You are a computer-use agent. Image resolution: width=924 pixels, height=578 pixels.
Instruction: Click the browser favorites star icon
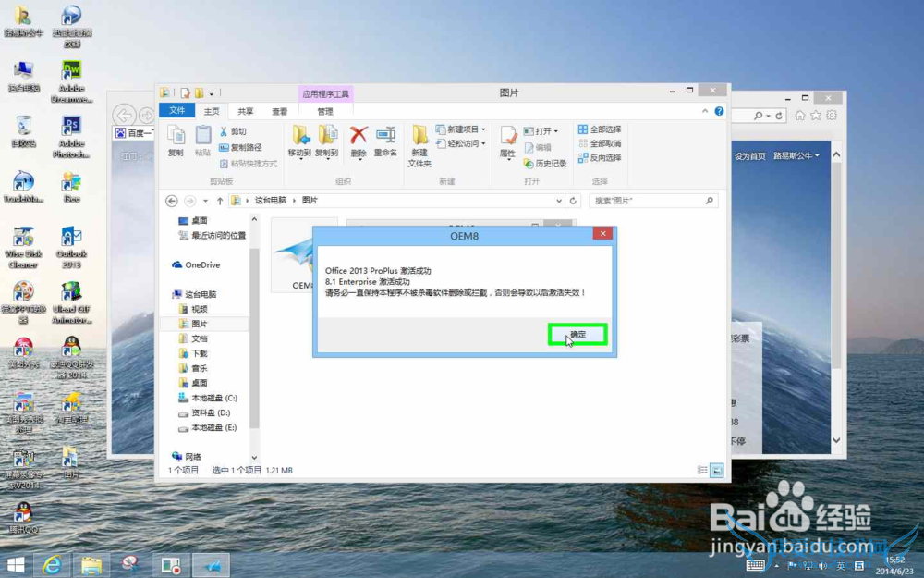pyautogui.click(x=816, y=116)
